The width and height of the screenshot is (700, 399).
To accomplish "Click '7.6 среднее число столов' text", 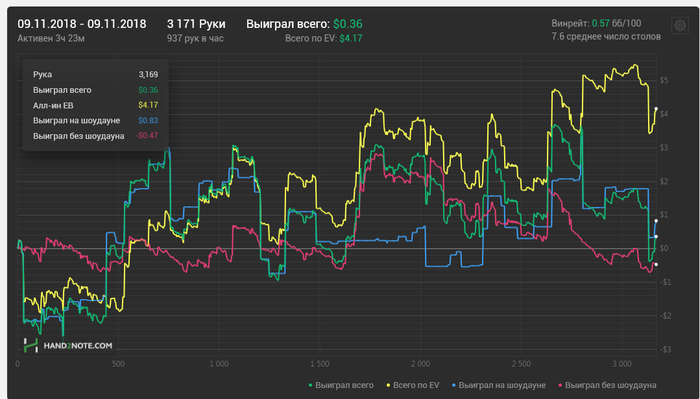I will pos(606,37).
